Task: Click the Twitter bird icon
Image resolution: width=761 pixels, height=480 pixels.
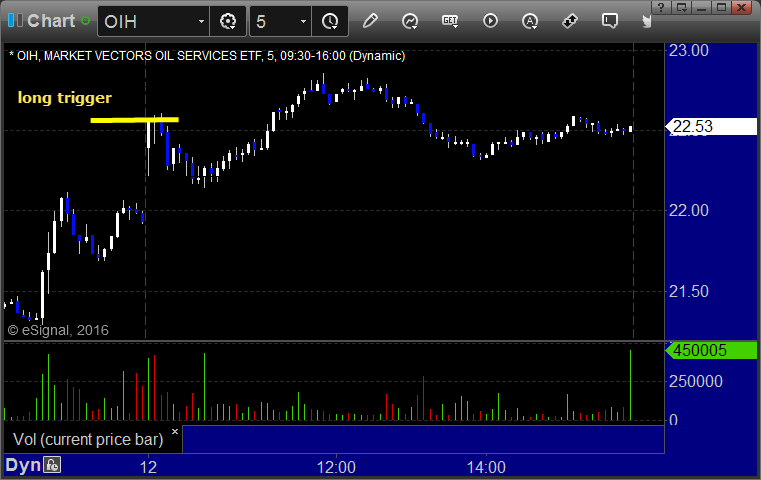Action: (x=646, y=21)
